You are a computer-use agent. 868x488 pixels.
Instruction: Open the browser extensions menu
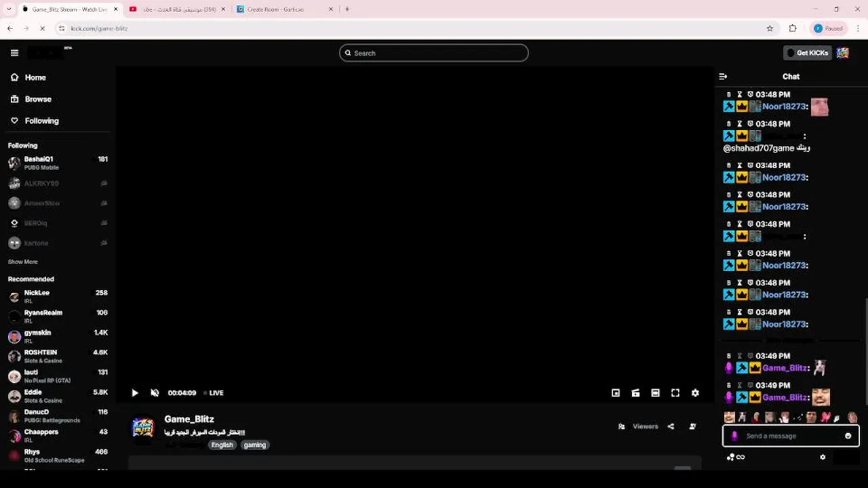(x=793, y=28)
